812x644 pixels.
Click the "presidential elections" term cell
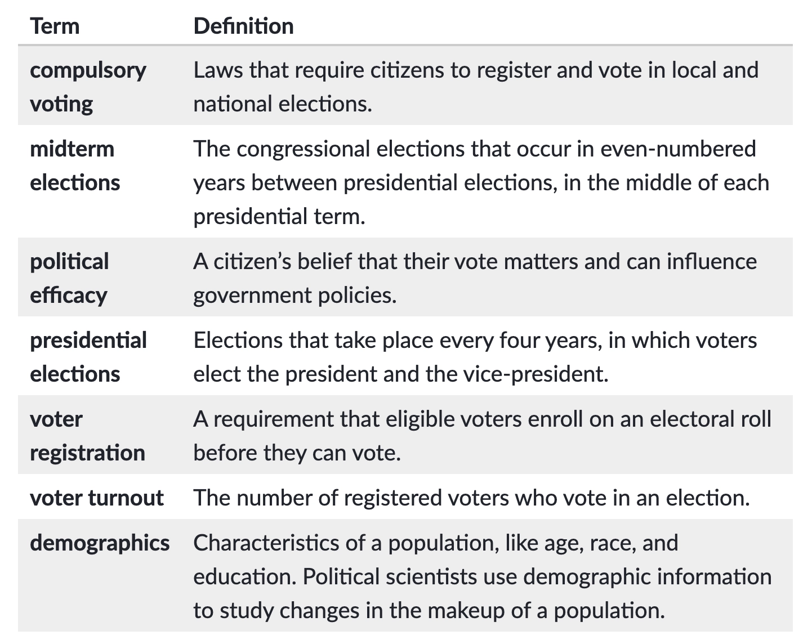coord(88,357)
